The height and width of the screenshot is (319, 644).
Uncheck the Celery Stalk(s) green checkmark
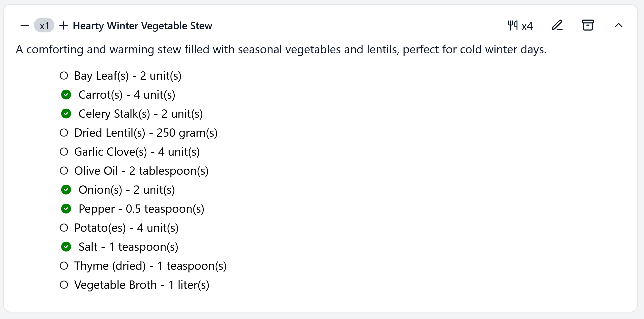pos(66,114)
